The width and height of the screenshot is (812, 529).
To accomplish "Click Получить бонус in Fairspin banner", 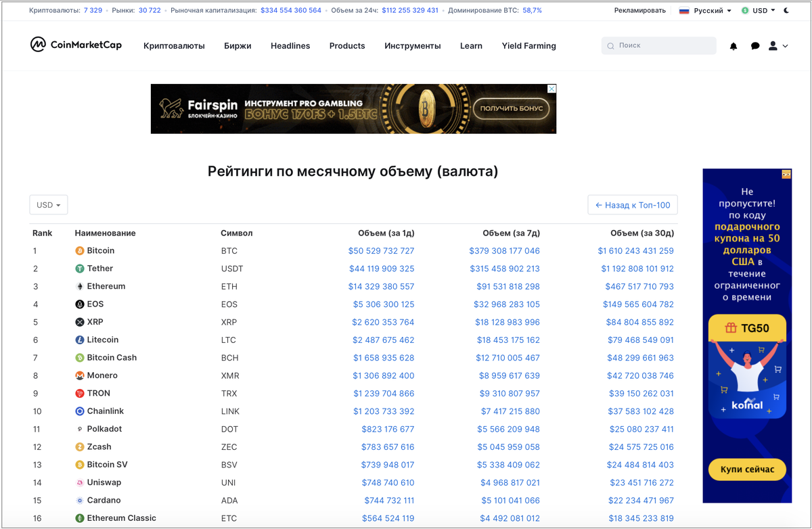I will [512, 108].
